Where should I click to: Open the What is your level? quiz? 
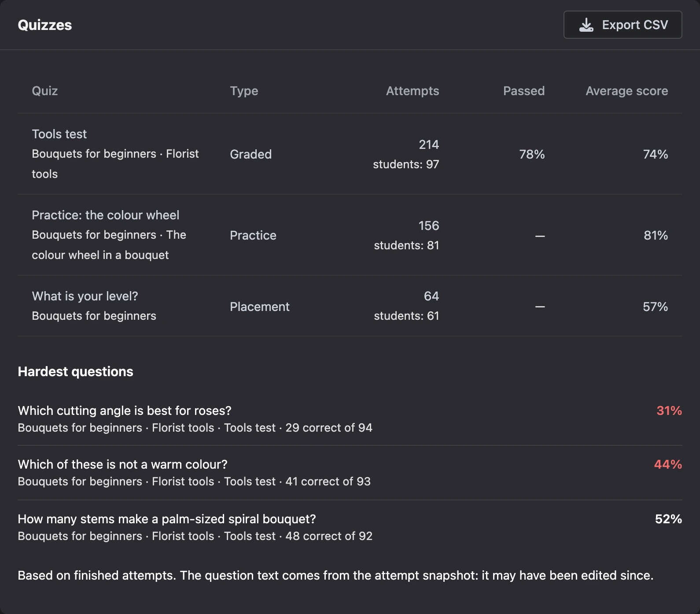(350, 306)
